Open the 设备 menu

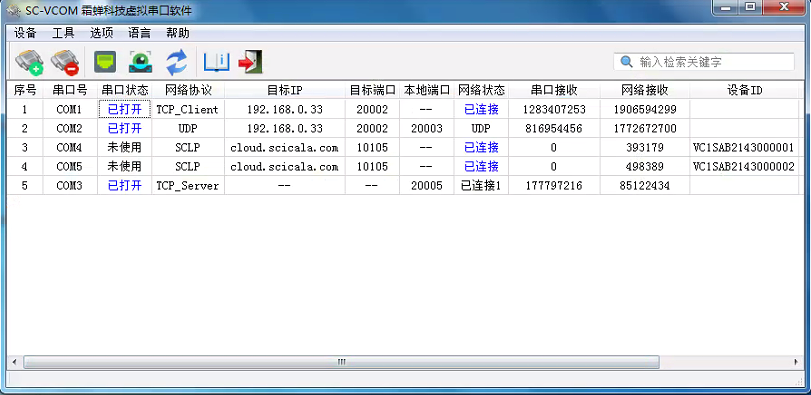[25, 34]
